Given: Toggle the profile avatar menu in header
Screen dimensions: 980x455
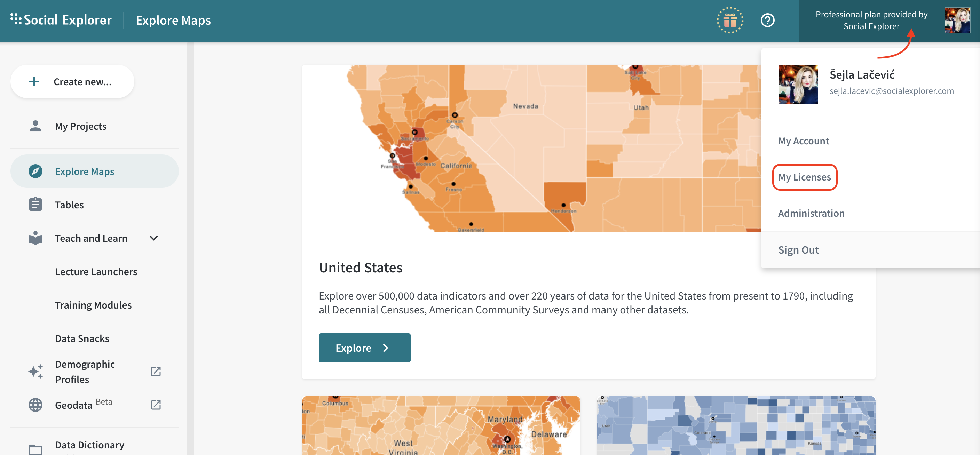Looking at the screenshot, I should click(957, 21).
